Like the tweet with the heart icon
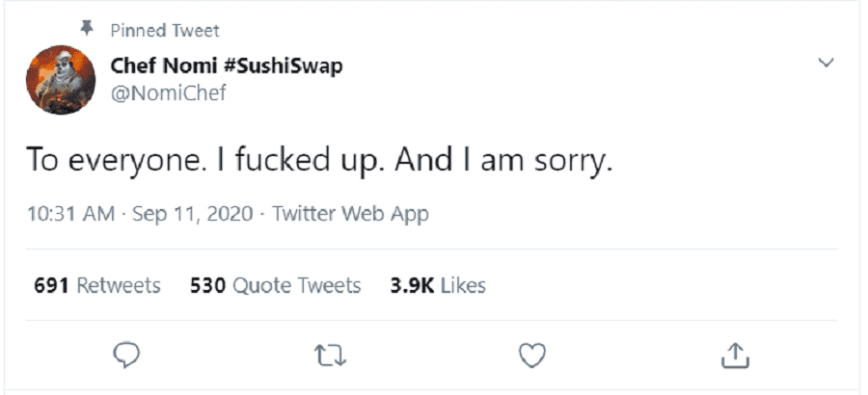Viewport: 868px width, 395px height. 532,355
